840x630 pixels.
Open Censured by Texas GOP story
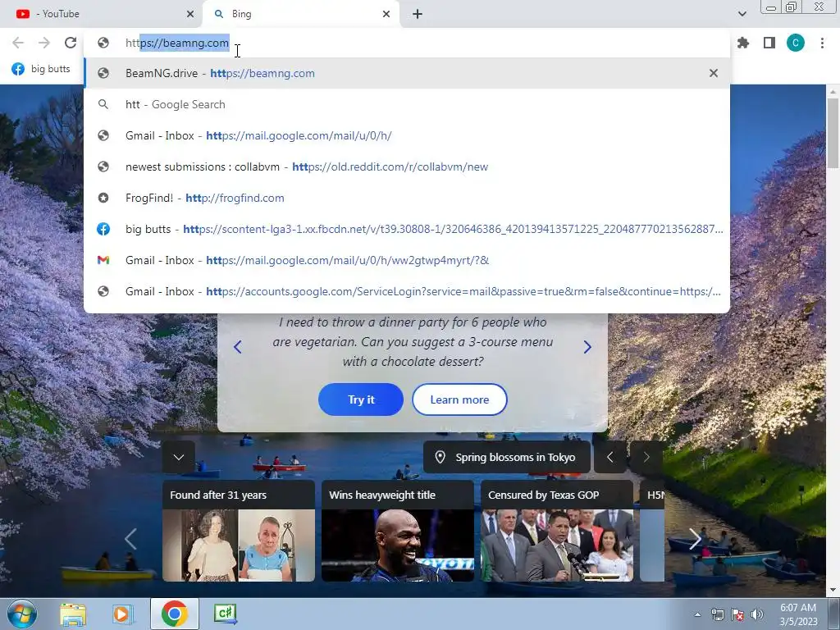[x=557, y=531]
